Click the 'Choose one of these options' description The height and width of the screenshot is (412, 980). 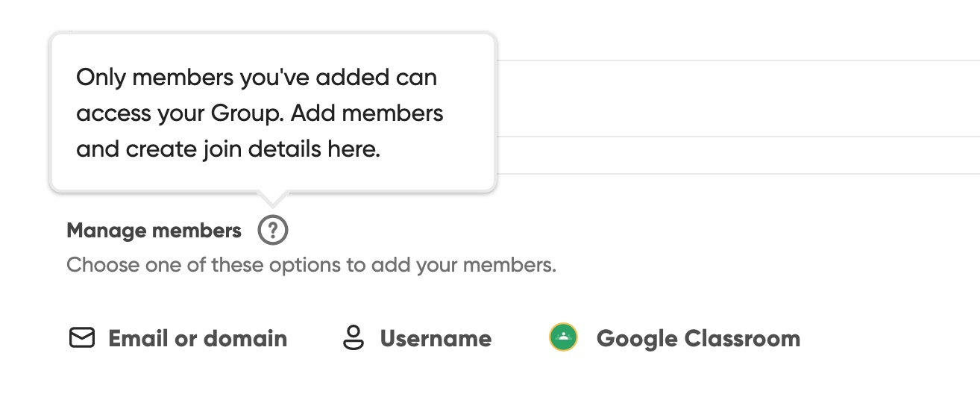(311, 265)
